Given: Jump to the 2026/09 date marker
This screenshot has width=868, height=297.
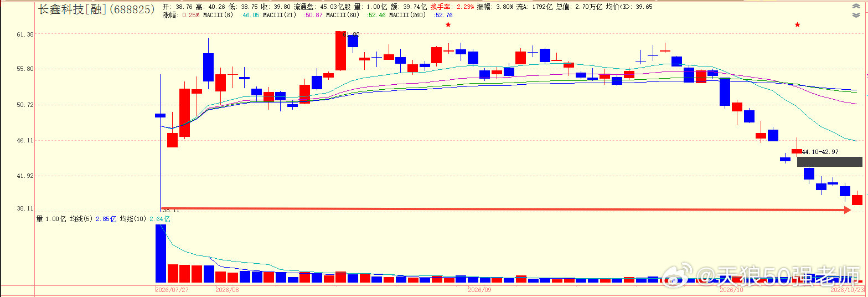Looking at the screenshot, I should point(479,290).
